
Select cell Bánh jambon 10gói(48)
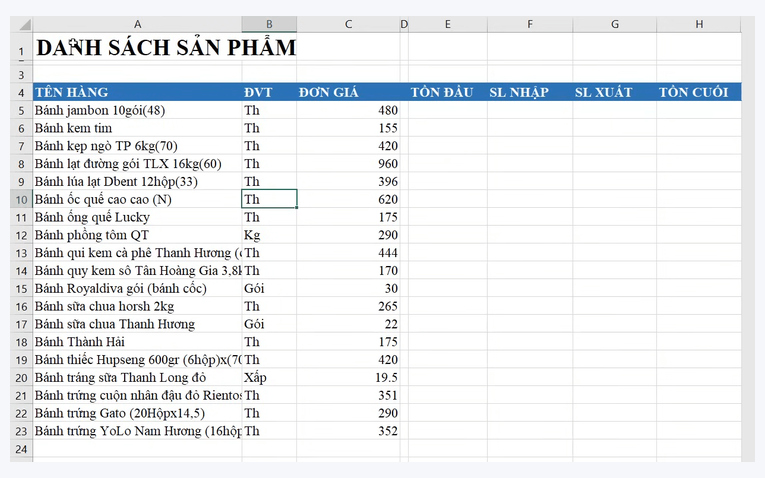click(x=137, y=110)
